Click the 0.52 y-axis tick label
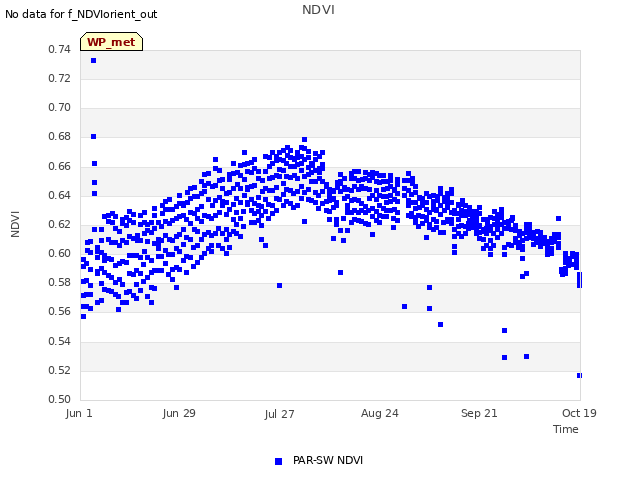The height and width of the screenshot is (480, 640). [x=60, y=370]
